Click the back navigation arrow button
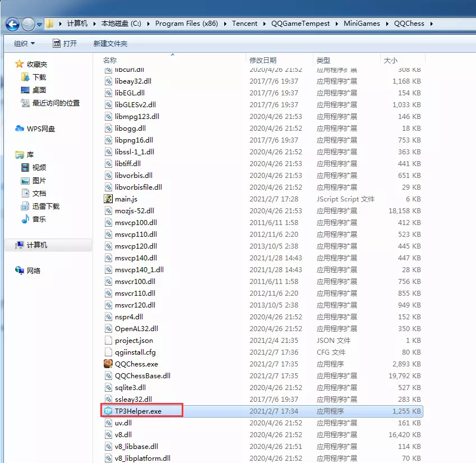Viewport: 476px width, 463px height. point(12,24)
